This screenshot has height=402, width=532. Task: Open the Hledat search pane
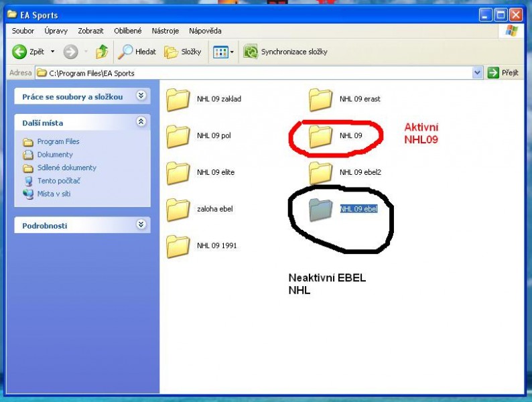tap(137, 52)
